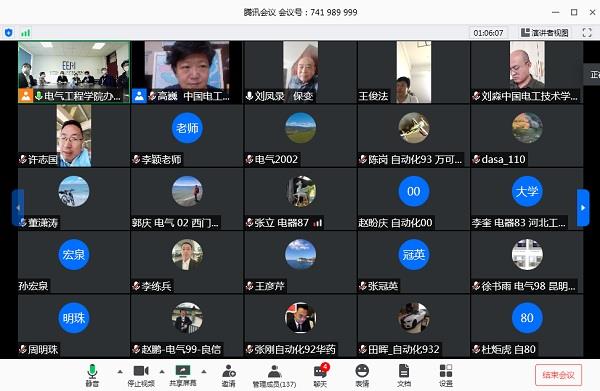Screen dimensions: 600x391
Task: Stop video with the camera icon
Action: click(x=141, y=375)
